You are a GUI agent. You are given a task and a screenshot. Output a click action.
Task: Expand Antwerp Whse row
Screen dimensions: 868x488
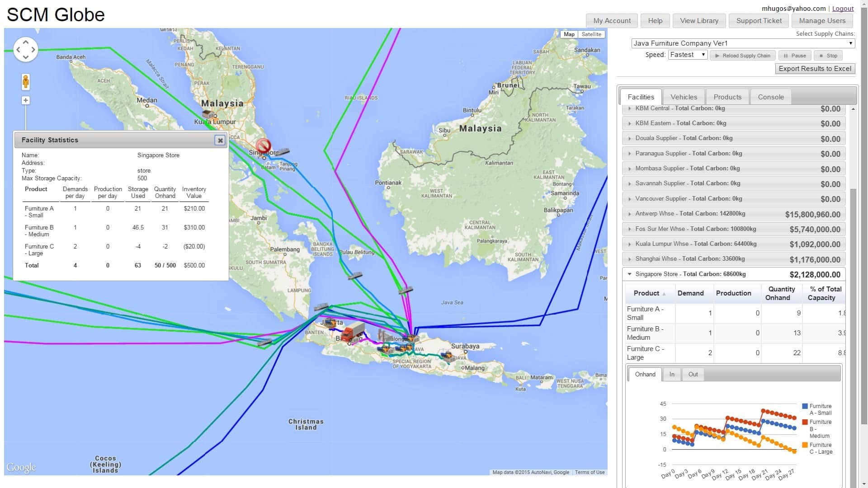(734, 214)
